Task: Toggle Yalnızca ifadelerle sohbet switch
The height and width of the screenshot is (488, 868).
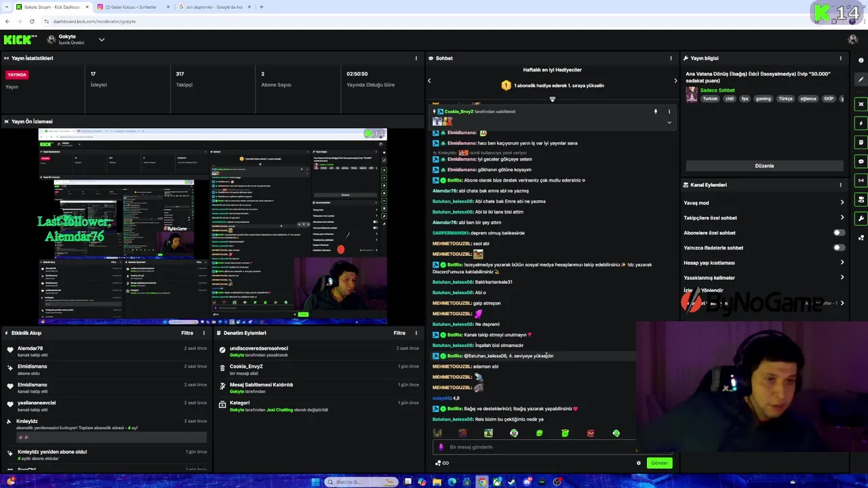Action: tap(839, 247)
